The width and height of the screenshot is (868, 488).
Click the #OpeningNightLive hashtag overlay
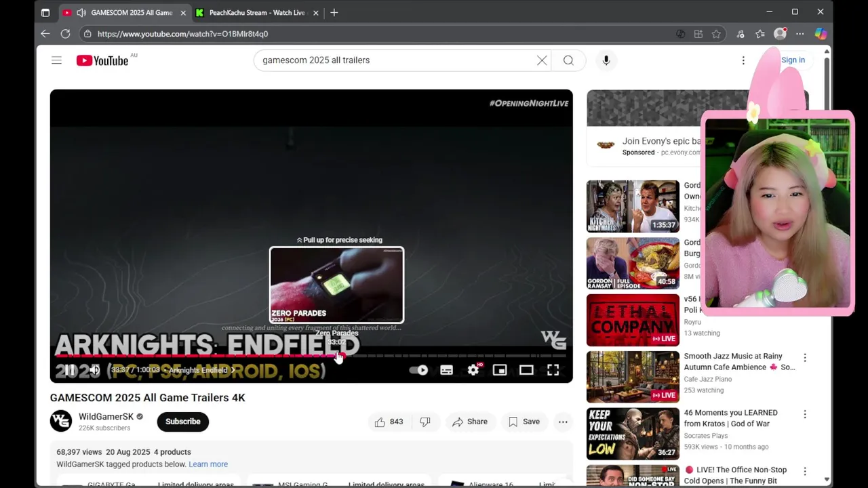tap(529, 103)
